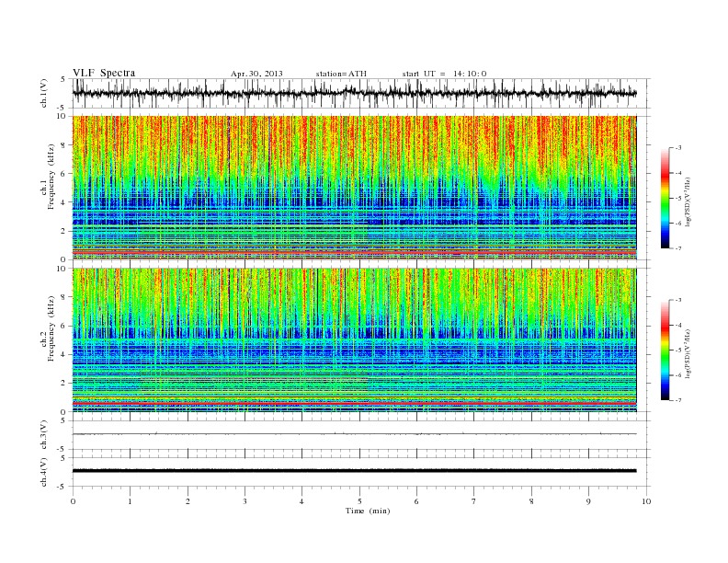728x563 pixels.
Task: Click the "-5" tick on ch.2 colorbar
Action: 677,350
